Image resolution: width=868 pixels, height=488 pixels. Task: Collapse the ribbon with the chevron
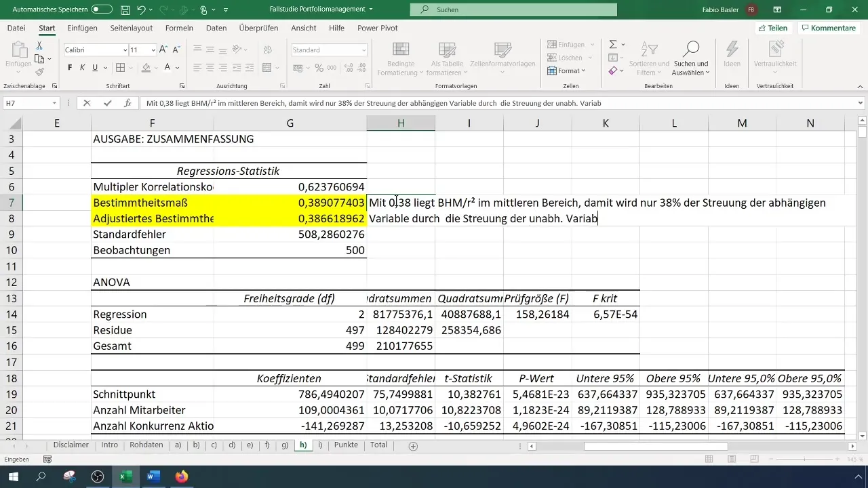[859, 87]
